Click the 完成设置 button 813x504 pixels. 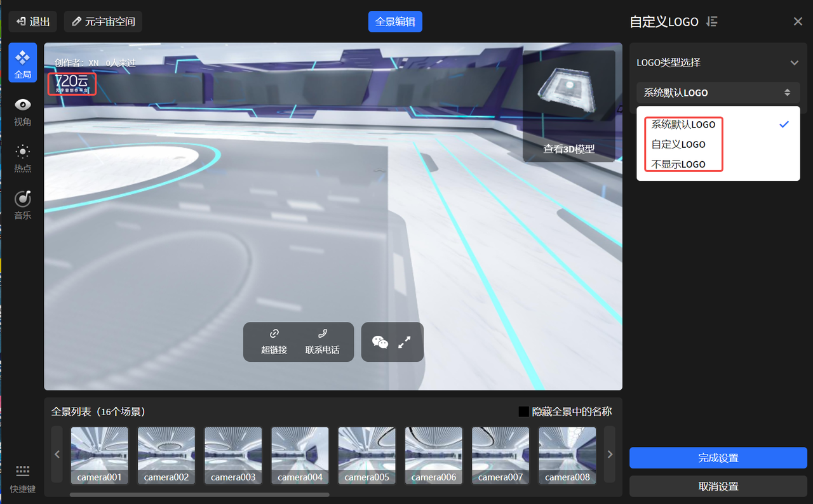(718, 458)
